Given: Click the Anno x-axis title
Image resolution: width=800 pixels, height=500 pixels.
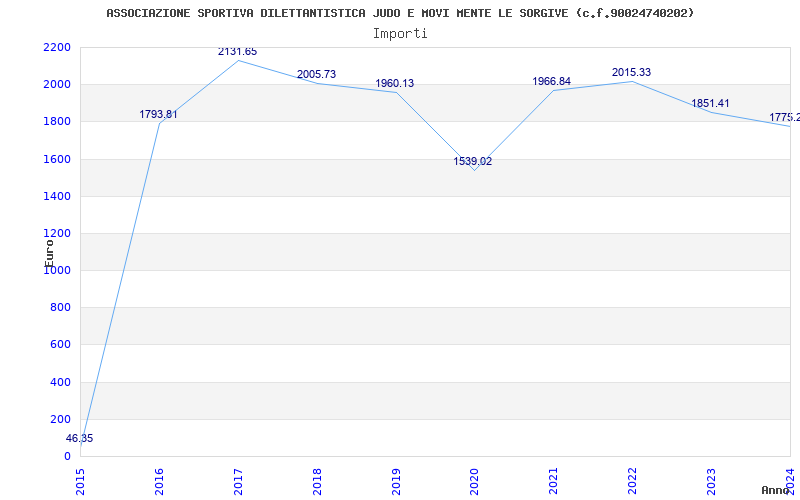Looking at the screenshot, I should click(x=775, y=490).
